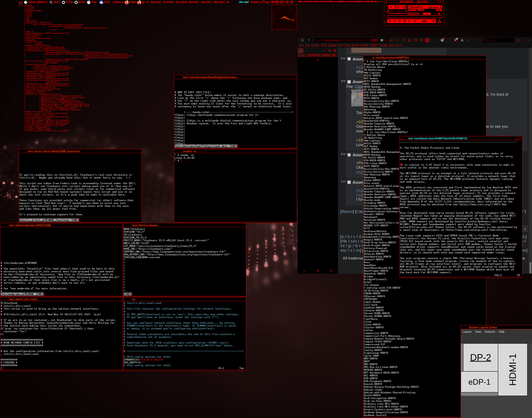Click the Return link on 4chan page
Image resolution: width=532 pixels, height=418 pixels.
347,211
